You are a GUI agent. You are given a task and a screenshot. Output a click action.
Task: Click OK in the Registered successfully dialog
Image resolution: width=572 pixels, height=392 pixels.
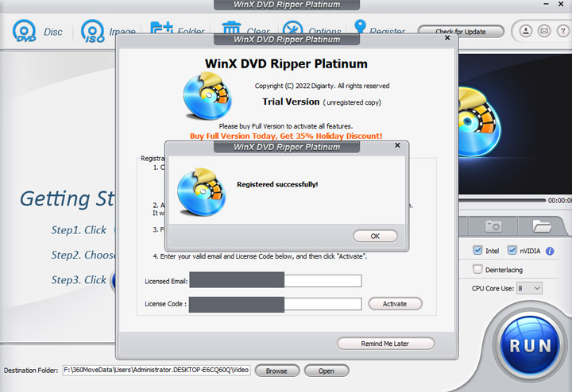click(x=375, y=236)
